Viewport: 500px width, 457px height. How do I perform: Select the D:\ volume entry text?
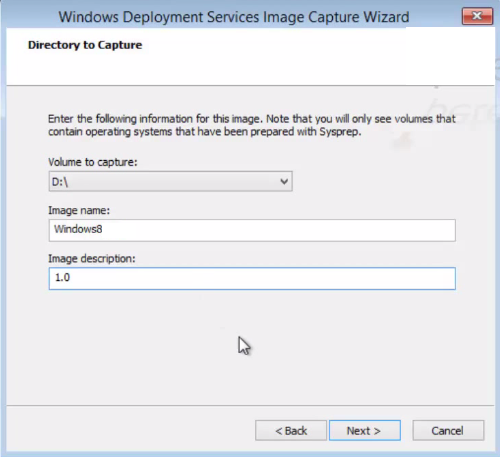(60, 182)
